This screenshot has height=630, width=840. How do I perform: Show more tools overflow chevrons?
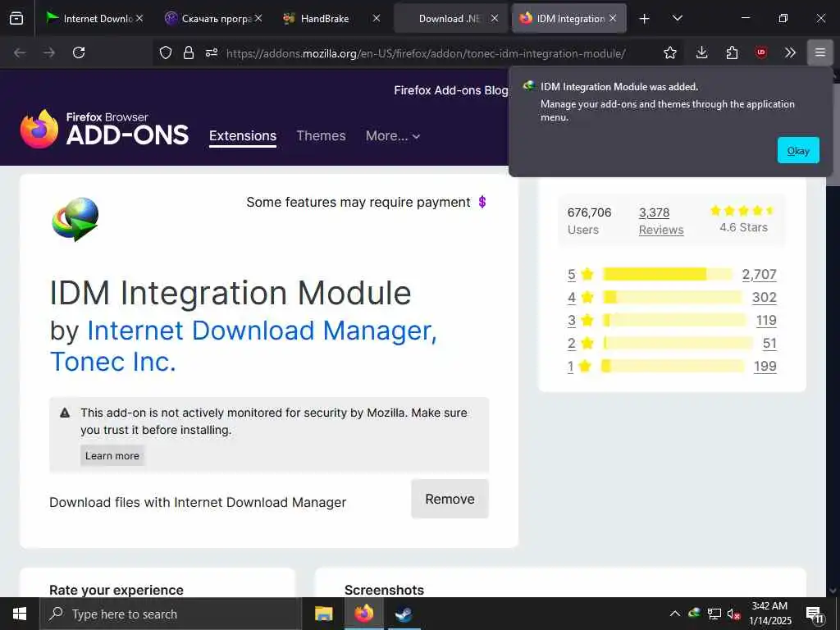point(790,52)
